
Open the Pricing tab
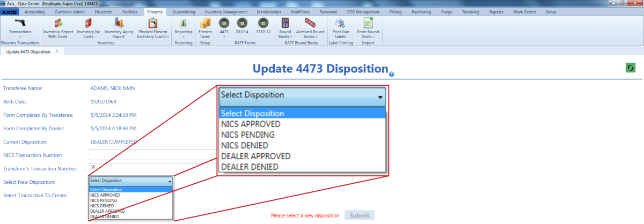tap(396, 11)
